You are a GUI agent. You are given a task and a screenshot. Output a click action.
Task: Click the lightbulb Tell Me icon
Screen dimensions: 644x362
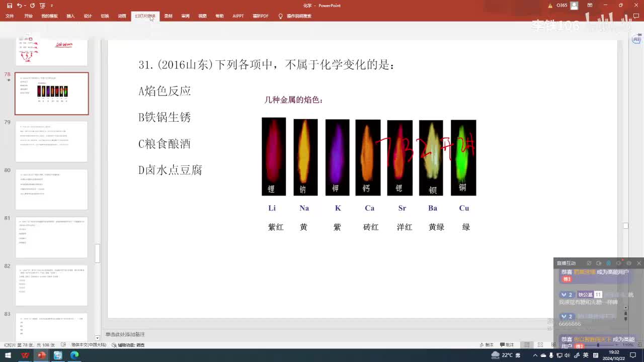pos(280,16)
